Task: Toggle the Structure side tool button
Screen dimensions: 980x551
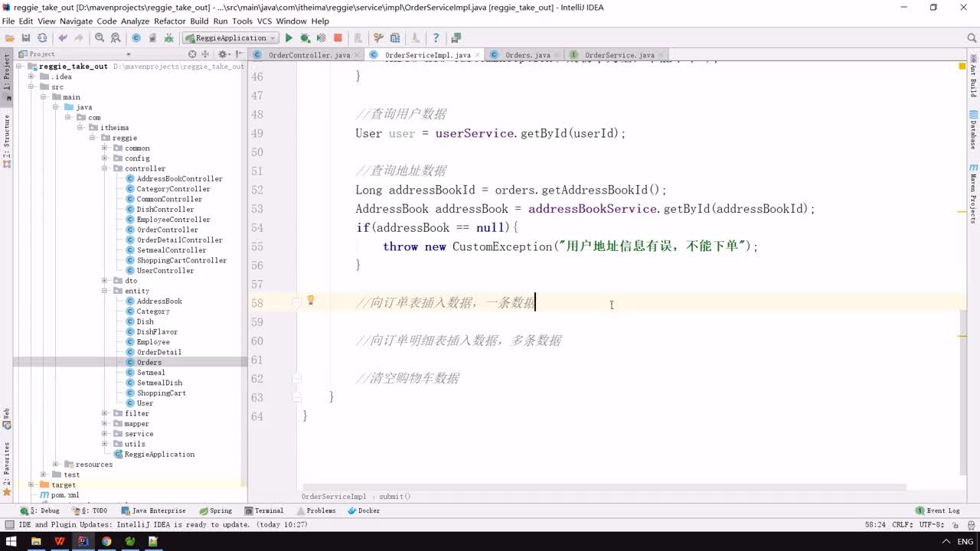Action: point(6,141)
